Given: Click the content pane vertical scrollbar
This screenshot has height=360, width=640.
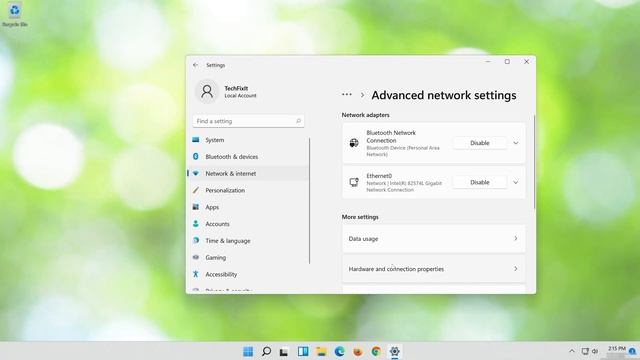Looking at the screenshot, I should [x=534, y=162].
